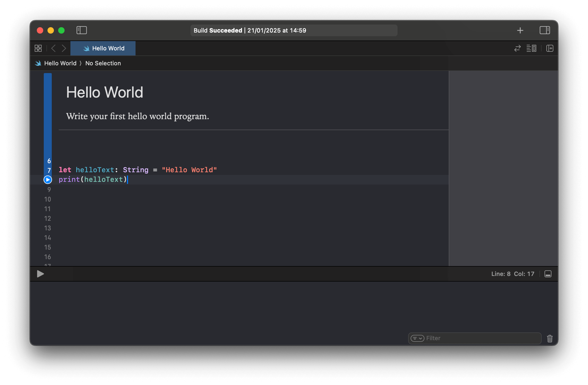Open the filter options dropdown in the console
The width and height of the screenshot is (588, 385).
pyautogui.click(x=417, y=338)
